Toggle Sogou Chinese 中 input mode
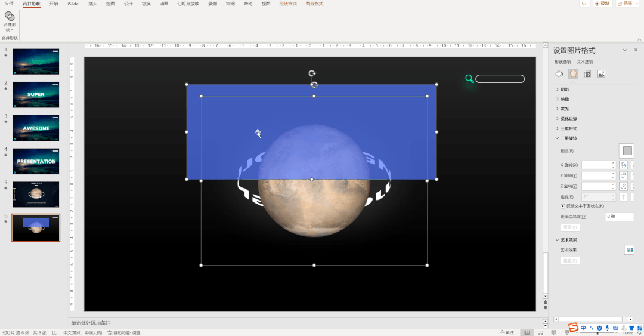Screen dimensions: 644x336 [x=583, y=328]
